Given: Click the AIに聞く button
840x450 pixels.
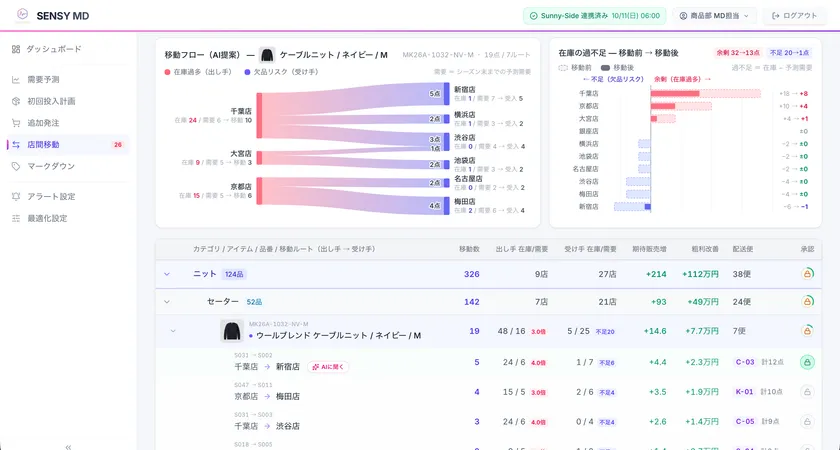Looking at the screenshot, I should (328, 367).
